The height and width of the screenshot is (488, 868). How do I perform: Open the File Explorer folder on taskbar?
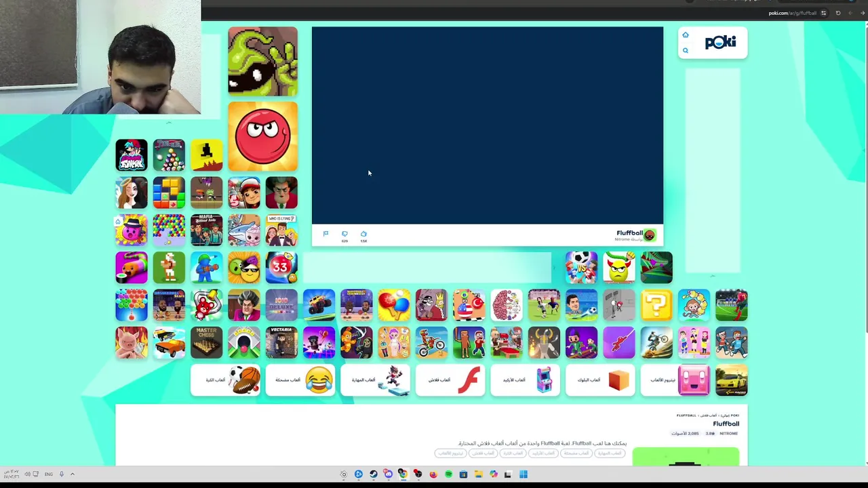pyautogui.click(x=478, y=474)
